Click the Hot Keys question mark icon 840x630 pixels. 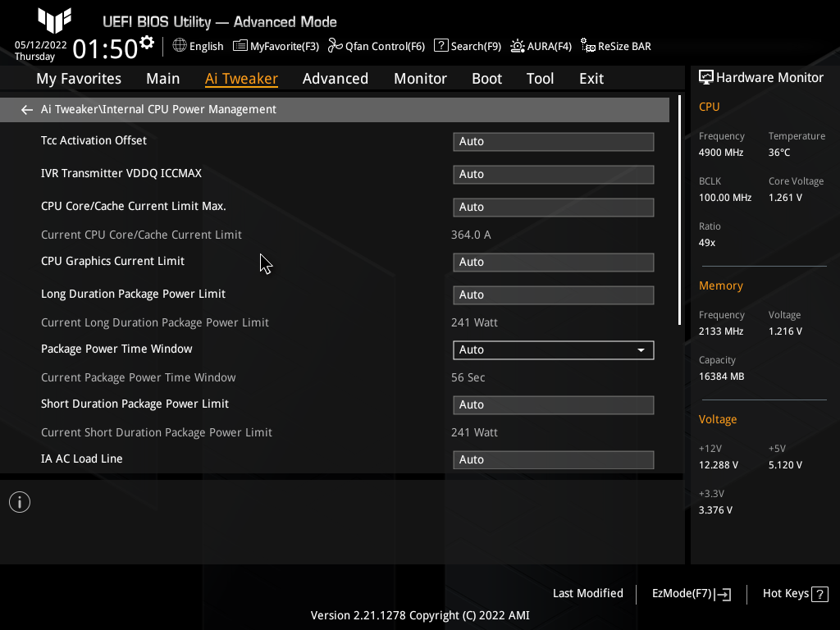[x=819, y=594]
